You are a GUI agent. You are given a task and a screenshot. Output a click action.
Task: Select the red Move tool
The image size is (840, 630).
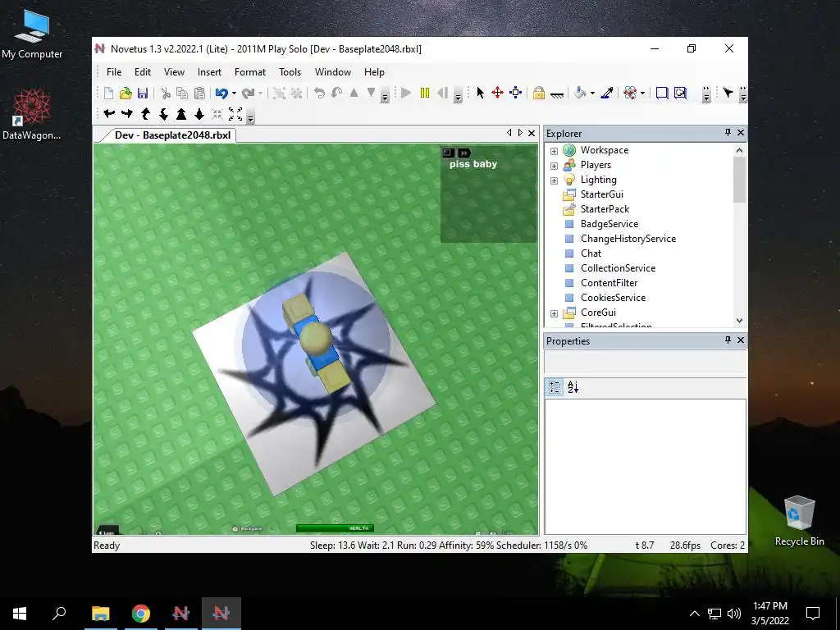tap(497, 94)
